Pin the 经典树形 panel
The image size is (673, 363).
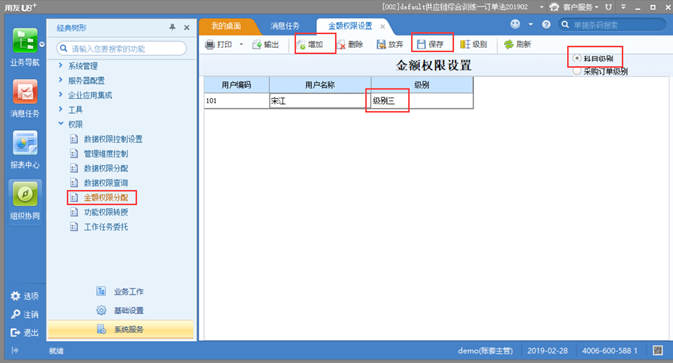172,27
